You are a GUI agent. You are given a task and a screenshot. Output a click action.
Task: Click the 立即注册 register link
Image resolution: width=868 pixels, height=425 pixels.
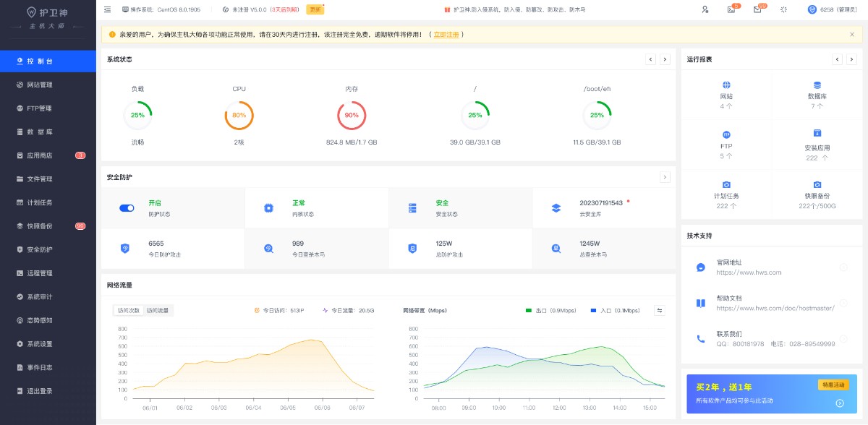[446, 34]
